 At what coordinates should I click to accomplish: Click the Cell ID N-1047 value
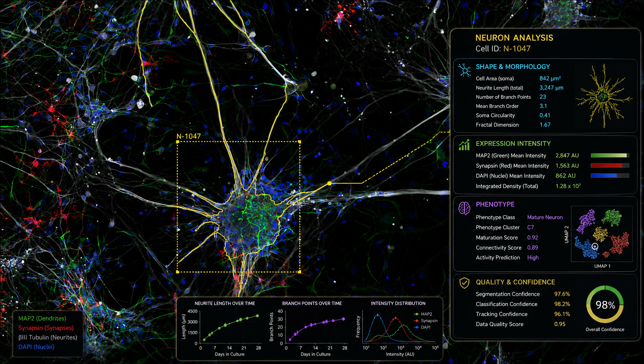pyautogui.click(x=517, y=49)
